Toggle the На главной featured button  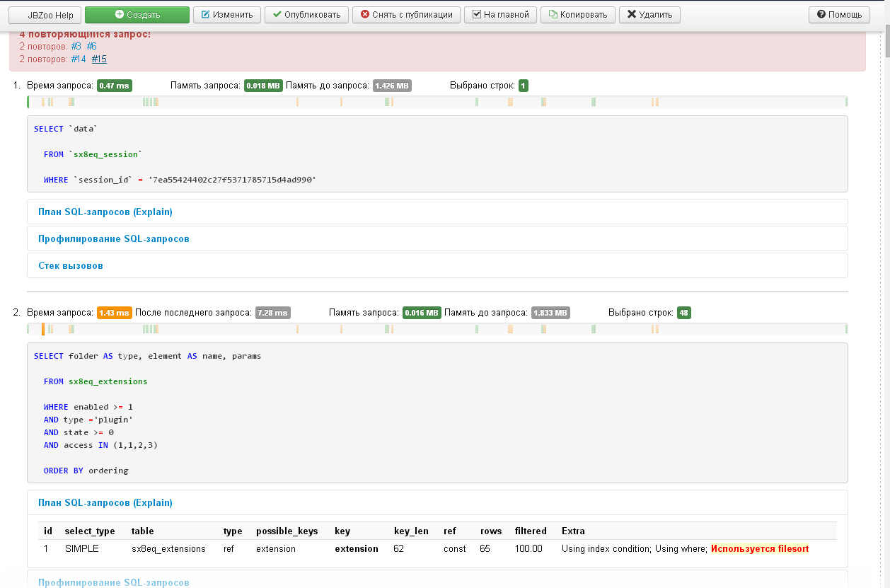[x=501, y=15]
